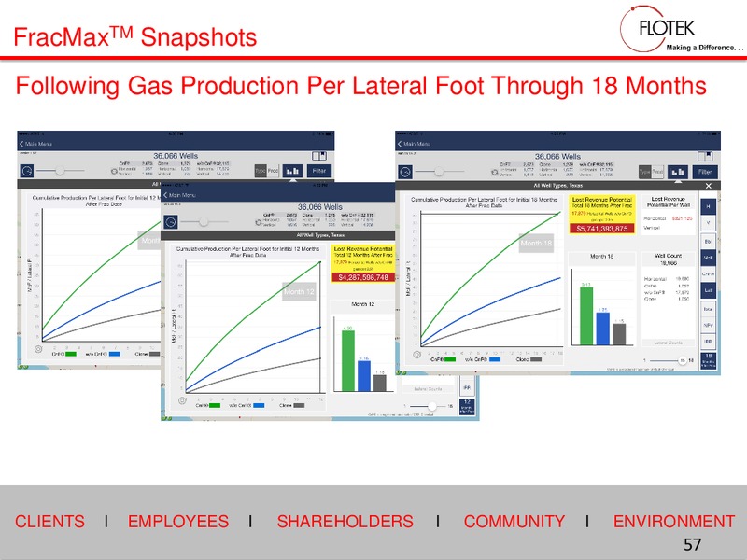This screenshot has width=747, height=560.
Task: Select Bbl unit toggle in 18-month window
Action: 708,242
